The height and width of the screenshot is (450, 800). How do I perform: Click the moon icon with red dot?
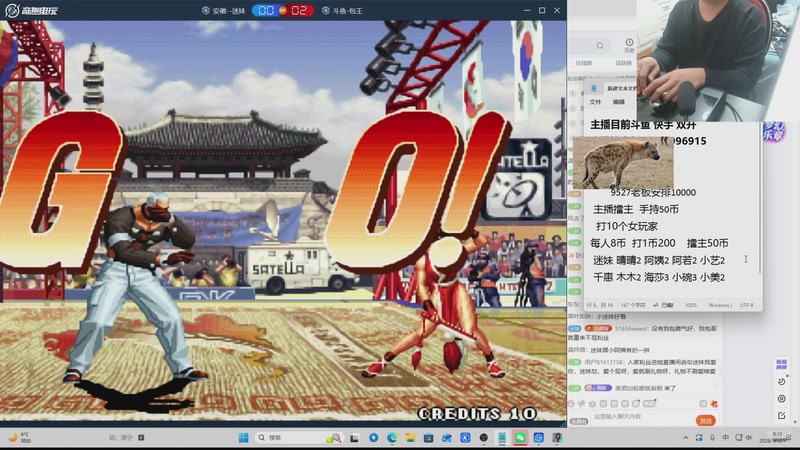(x=782, y=381)
